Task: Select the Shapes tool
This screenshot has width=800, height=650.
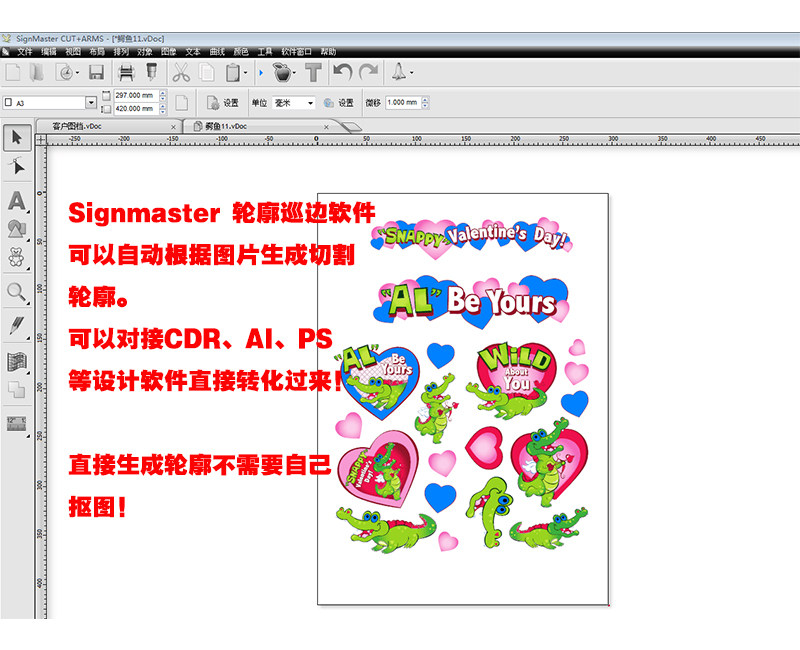Action: click(x=16, y=229)
